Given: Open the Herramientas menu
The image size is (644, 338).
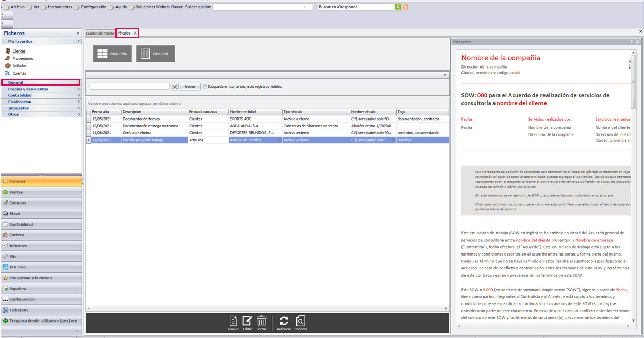Looking at the screenshot, I should coord(57,7).
